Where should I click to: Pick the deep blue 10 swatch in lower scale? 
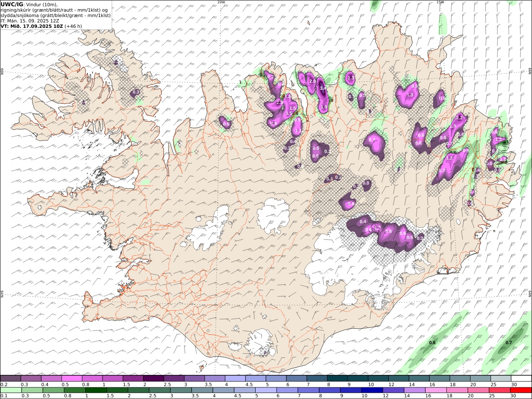click(x=372, y=390)
